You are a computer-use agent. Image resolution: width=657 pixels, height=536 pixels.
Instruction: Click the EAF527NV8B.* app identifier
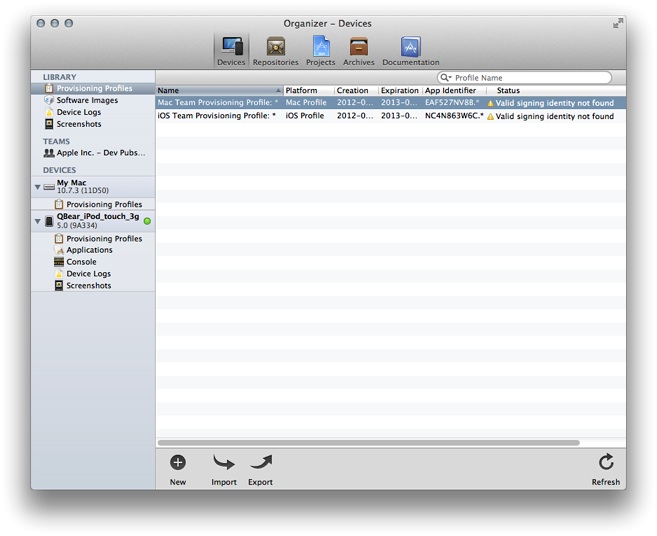tap(452, 103)
